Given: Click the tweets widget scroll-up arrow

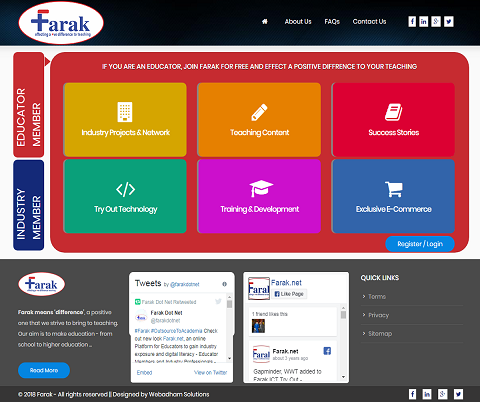Looking at the screenshot, I should pyautogui.click(x=229, y=296).
